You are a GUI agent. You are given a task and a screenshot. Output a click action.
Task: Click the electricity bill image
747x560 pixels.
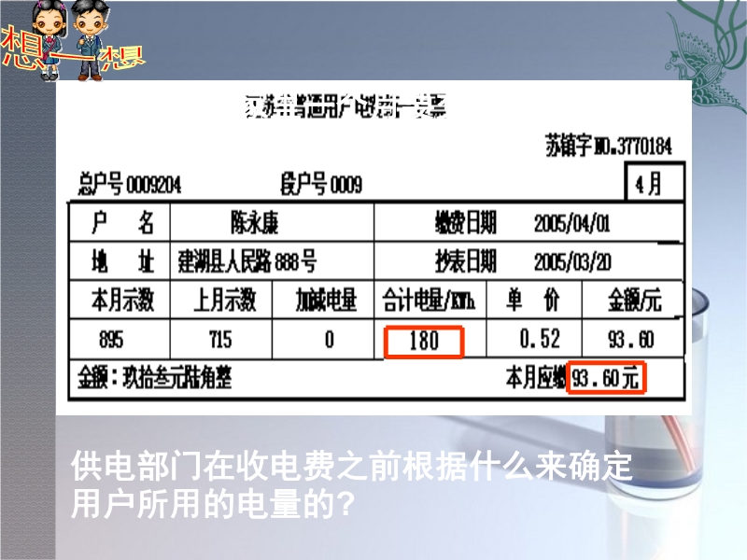coord(373,247)
